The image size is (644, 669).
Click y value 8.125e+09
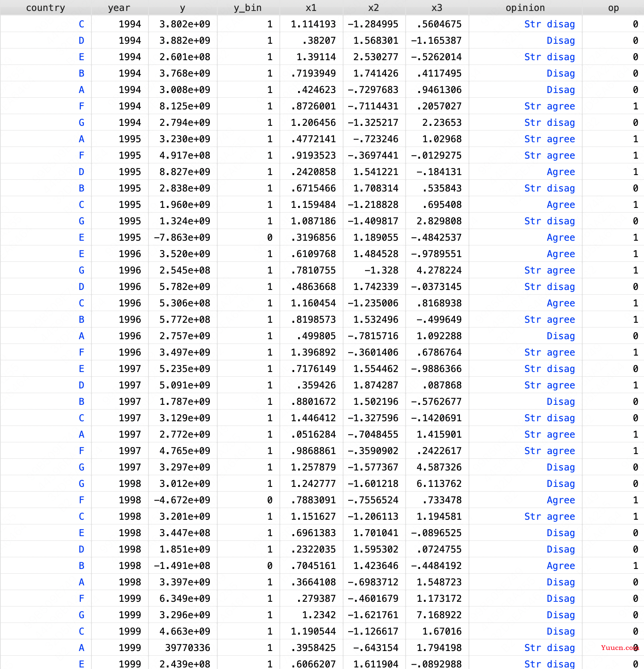(185, 106)
